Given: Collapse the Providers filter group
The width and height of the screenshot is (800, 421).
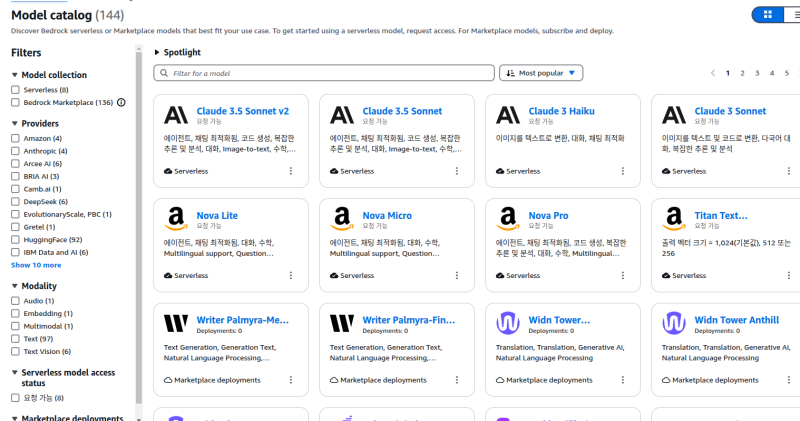Looking at the screenshot, I should (x=15, y=123).
